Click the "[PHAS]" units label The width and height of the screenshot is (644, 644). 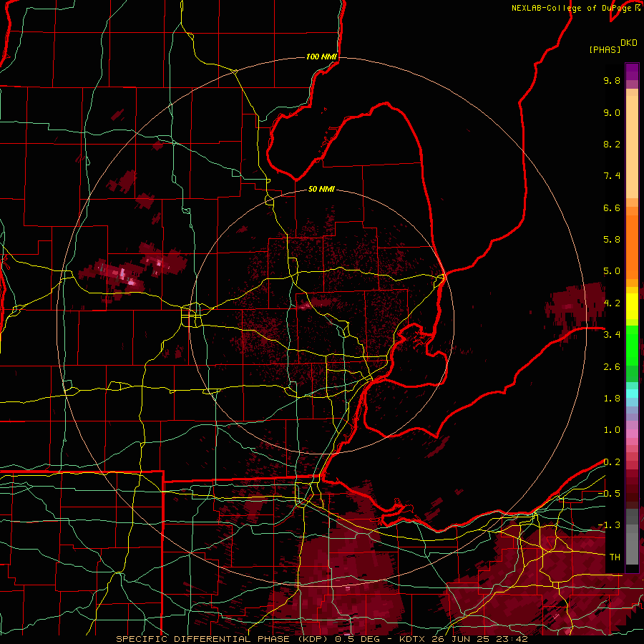(x=605, y=49)
